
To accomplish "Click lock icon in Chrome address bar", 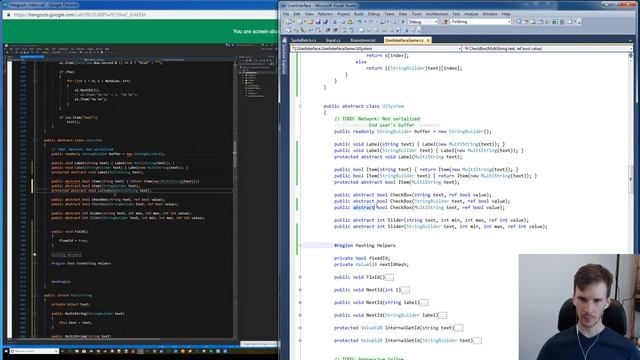I will (9, 15).
